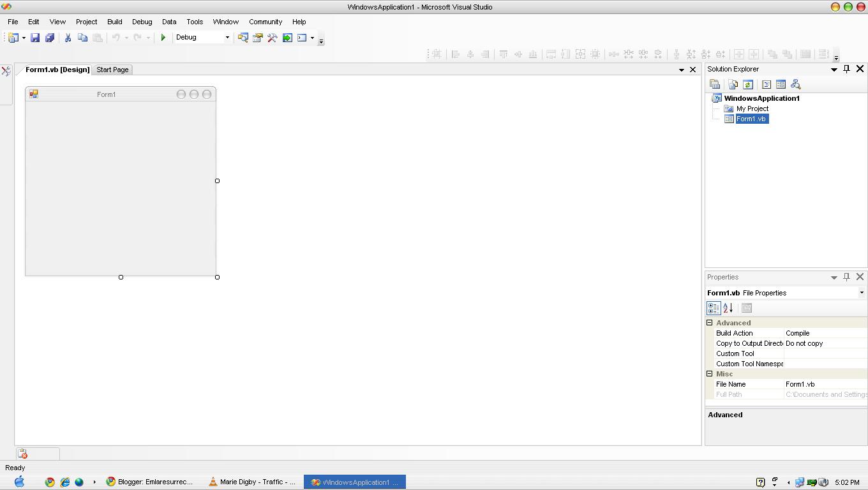The image size is (868, 490).
Task: Click the Command Window toolbar icon
Action: 302,38
